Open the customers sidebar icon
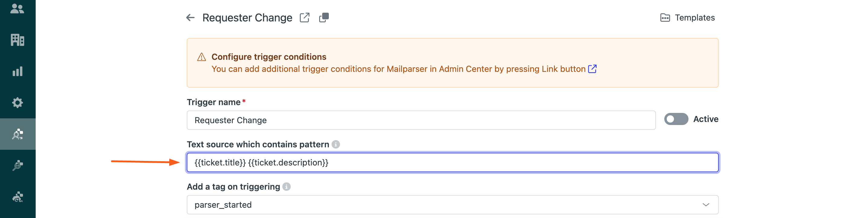This screenshot has height=218, width=868. point(17,9)
